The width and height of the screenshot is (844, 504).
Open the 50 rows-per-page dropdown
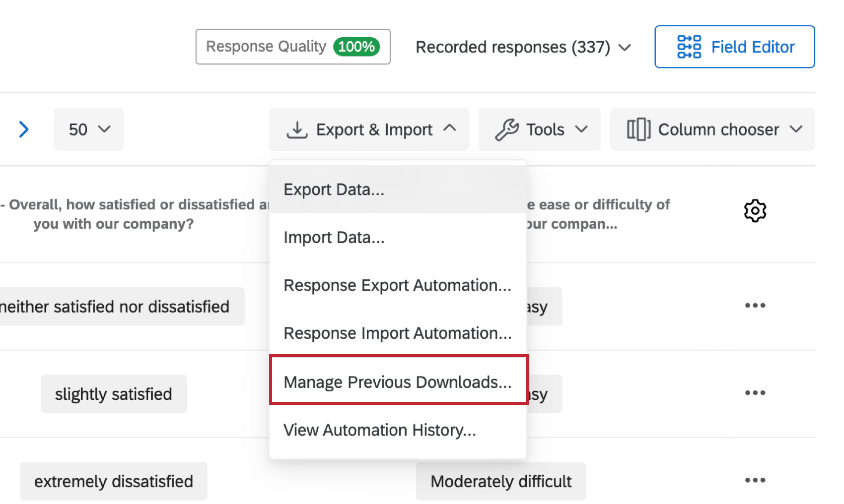(x=88, y=129)
